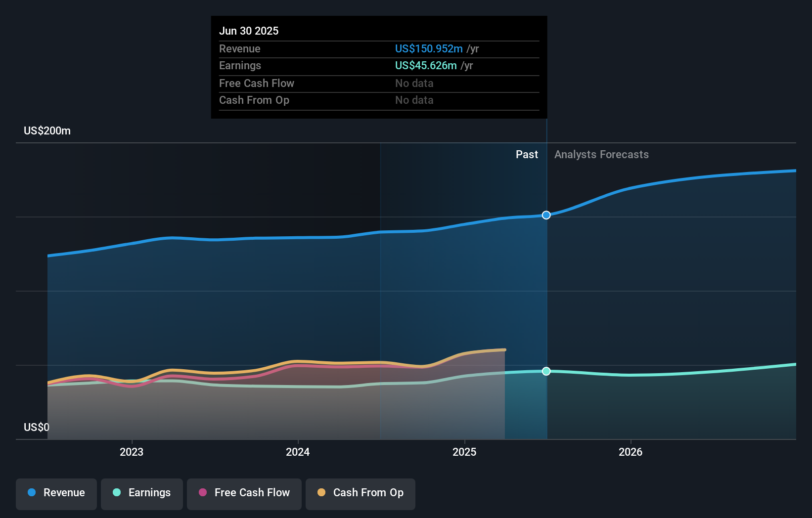The height and width of the screenshot is (518, 812).
Task: Click the US$200m y-axis label
Action: [x=47, y=131]
